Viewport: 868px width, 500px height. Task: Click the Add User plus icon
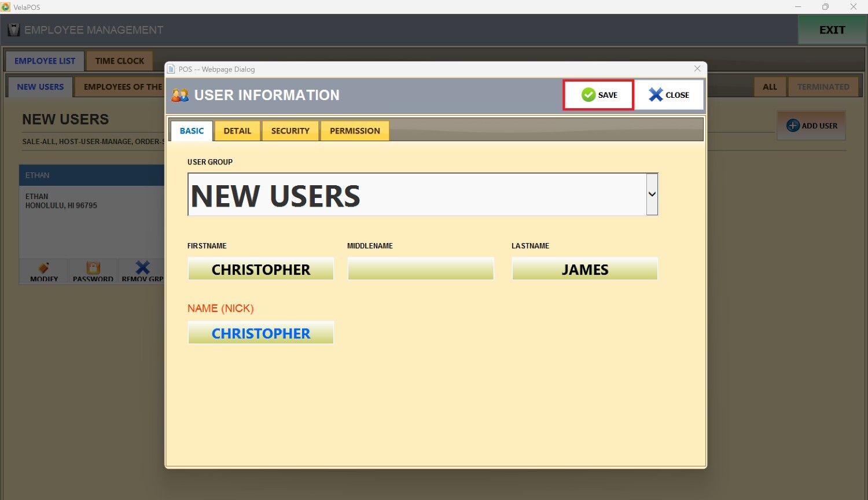(793, 126)
